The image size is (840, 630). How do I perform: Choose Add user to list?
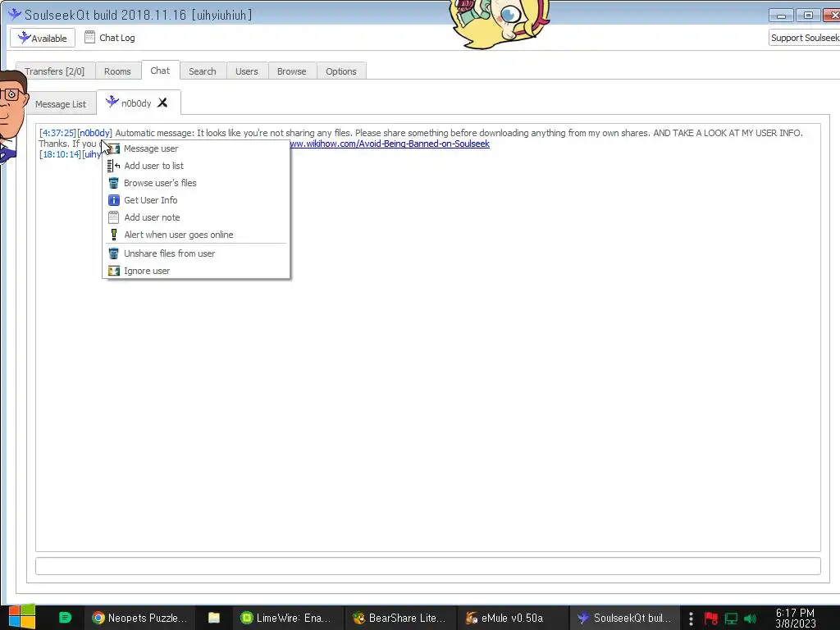(x=197, y=166)
